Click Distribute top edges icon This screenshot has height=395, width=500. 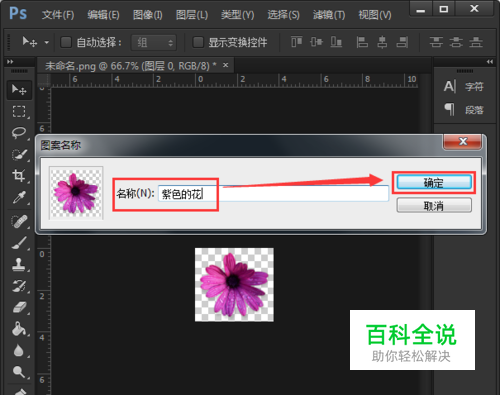436,42
